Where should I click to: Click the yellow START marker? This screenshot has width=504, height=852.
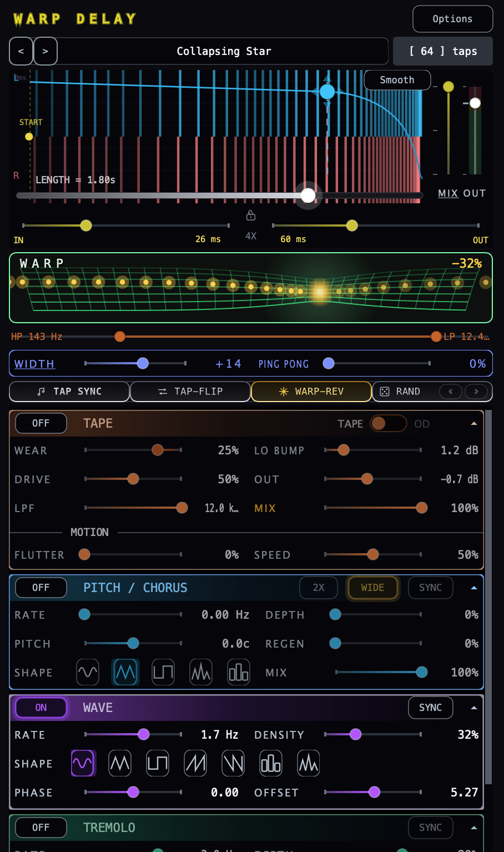tap(29, 136)
